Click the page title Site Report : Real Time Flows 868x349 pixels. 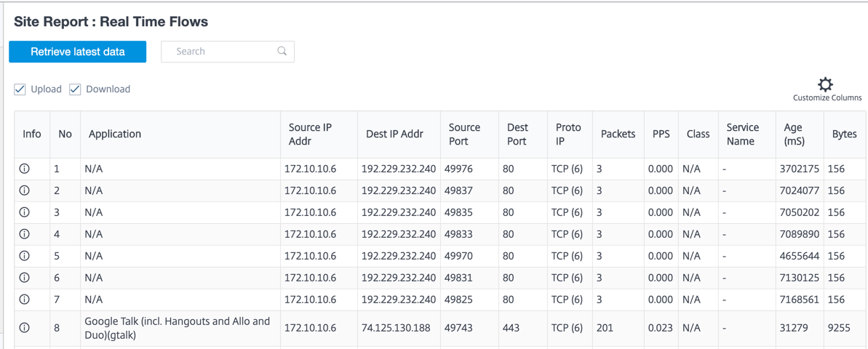tap(111, 22)
